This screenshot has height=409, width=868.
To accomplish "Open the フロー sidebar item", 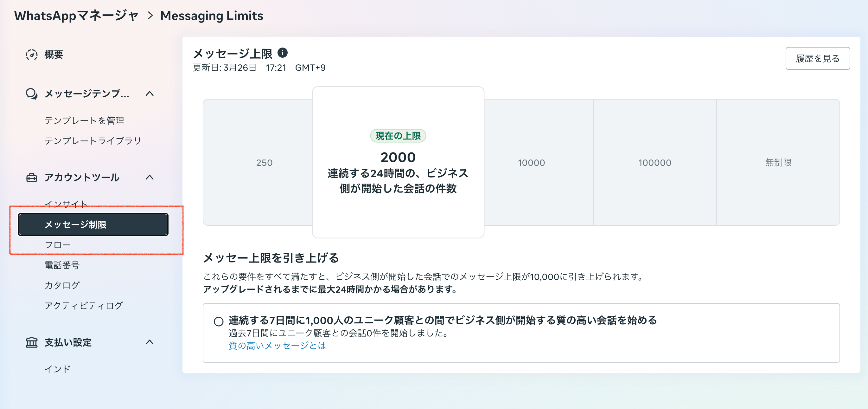I will pos(58,244).
